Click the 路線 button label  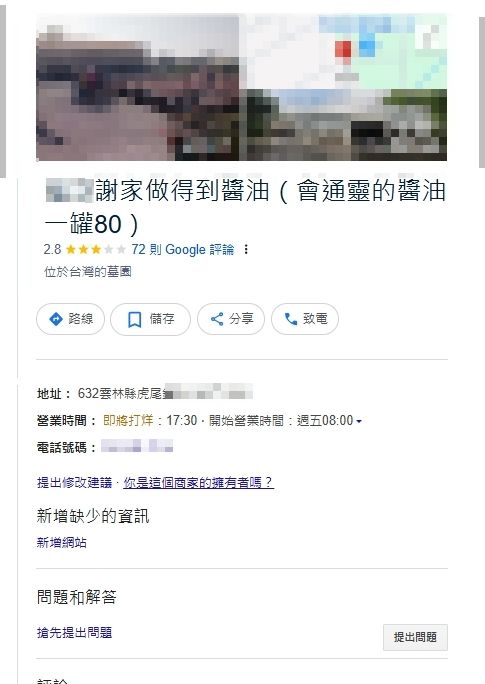(x=81, y=319)
